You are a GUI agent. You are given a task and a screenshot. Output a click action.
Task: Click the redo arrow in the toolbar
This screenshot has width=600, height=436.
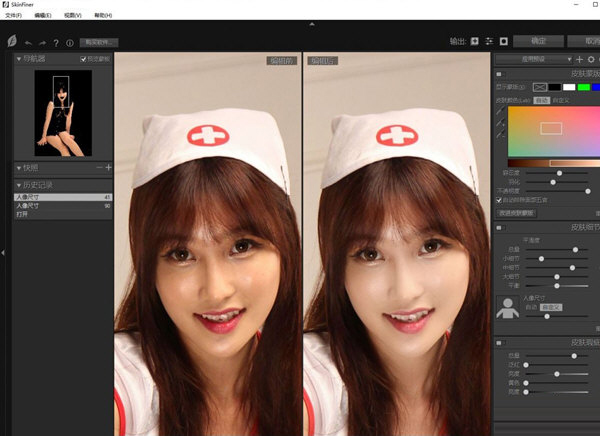pyautogui.click(x=42, y=43)
